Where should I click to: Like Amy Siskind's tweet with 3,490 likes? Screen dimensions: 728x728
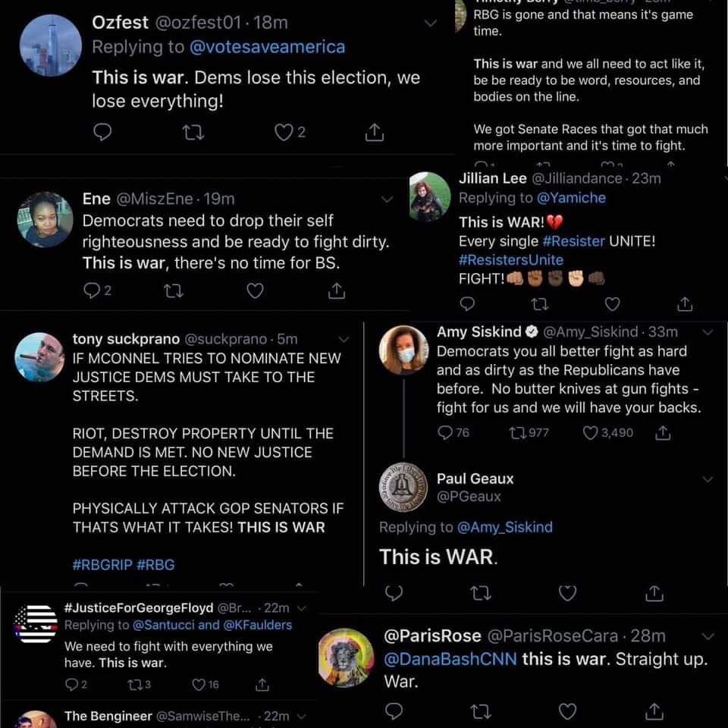607,433
